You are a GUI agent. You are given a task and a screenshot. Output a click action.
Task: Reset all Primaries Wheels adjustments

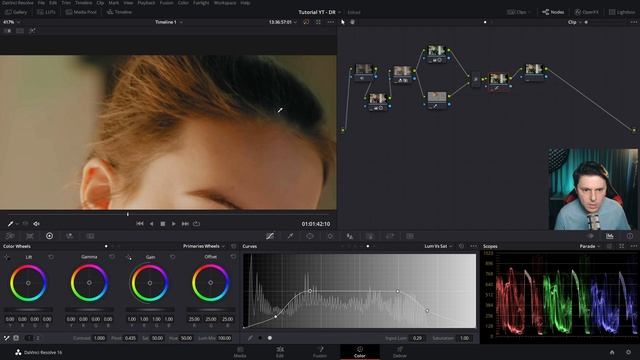point(233,246)
